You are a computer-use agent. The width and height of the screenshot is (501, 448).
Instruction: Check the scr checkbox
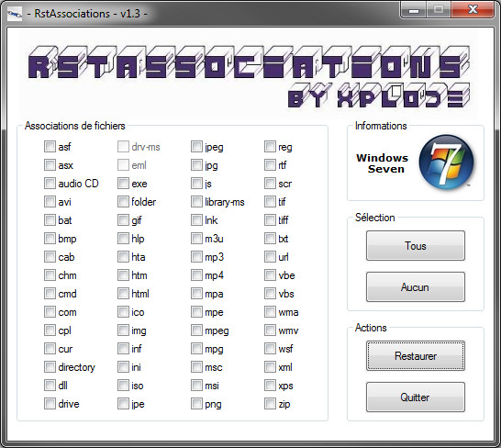pos(271,184)
